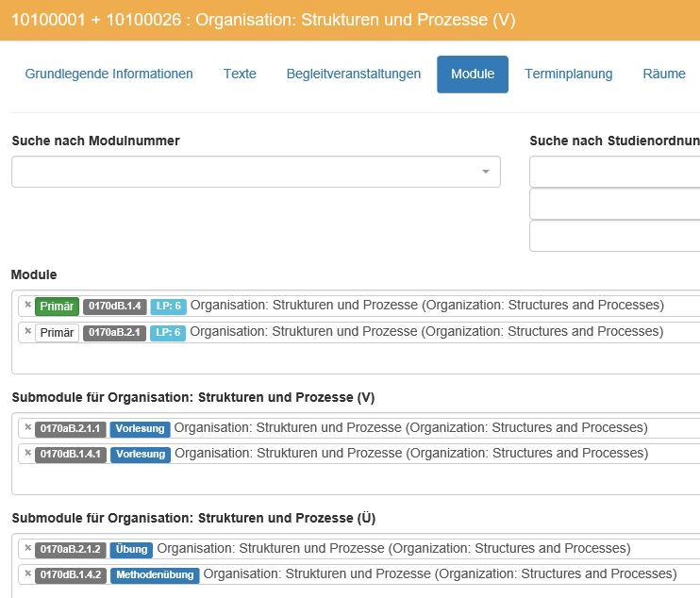This screenshot has height=598, width=700.
Task: Remove module 0170aB.2.1 with its x icon
Action: [27, 331]
